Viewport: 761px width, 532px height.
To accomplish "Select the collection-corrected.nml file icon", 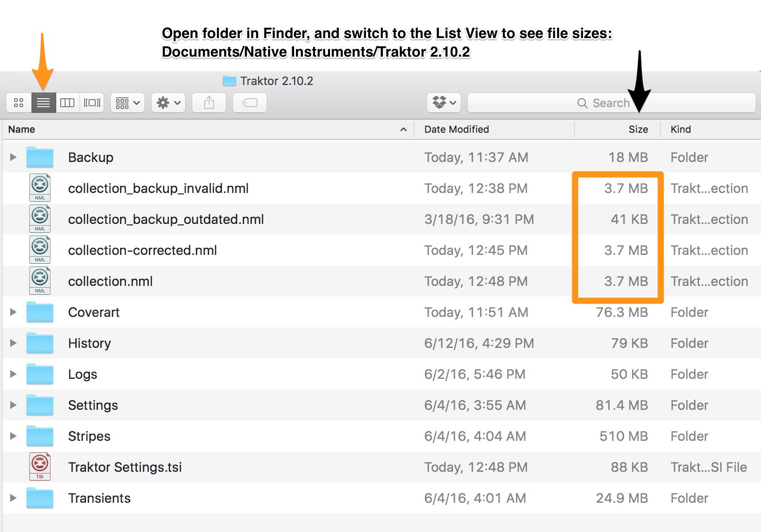I will click(x=40, y=250).
